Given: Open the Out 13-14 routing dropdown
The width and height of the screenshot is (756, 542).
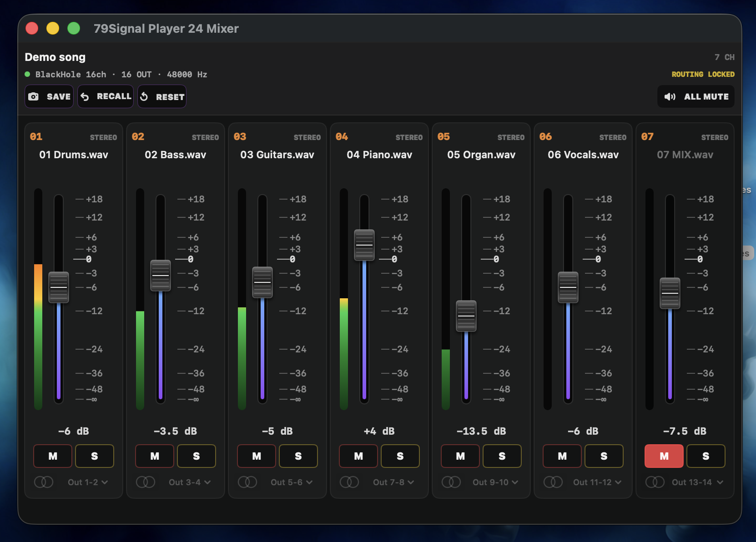Looking at the screenshot, I should coord(698,482).
